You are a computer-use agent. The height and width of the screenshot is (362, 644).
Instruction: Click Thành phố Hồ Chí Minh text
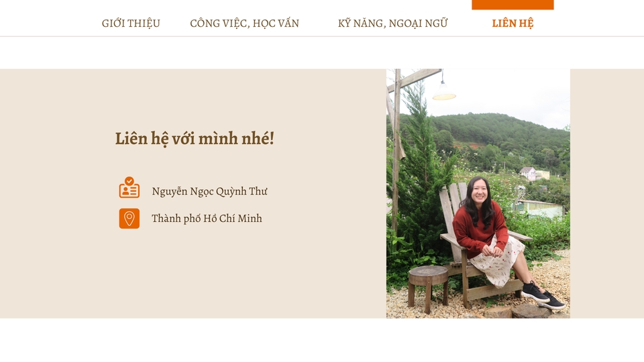point(207,219)
